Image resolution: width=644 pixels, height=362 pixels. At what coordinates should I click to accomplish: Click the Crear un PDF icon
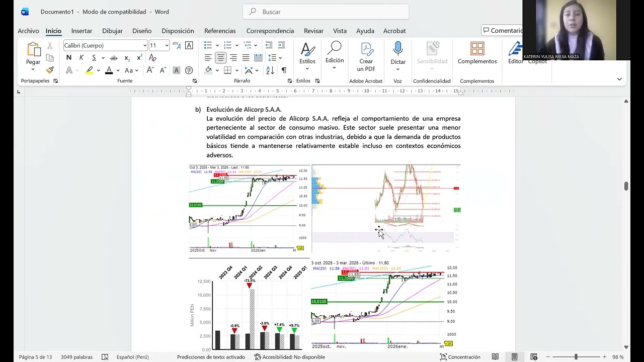[366, 49]
